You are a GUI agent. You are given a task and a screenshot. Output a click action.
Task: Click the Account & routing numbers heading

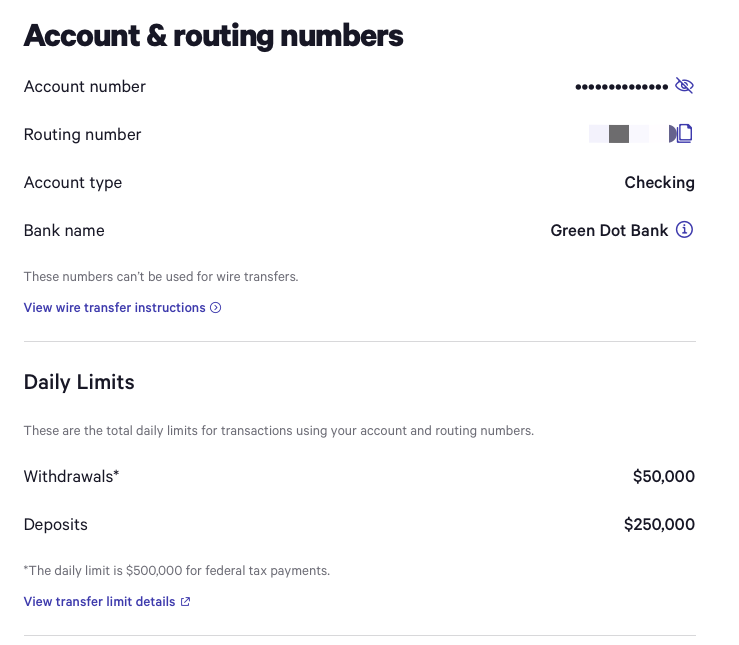point(213,36)
